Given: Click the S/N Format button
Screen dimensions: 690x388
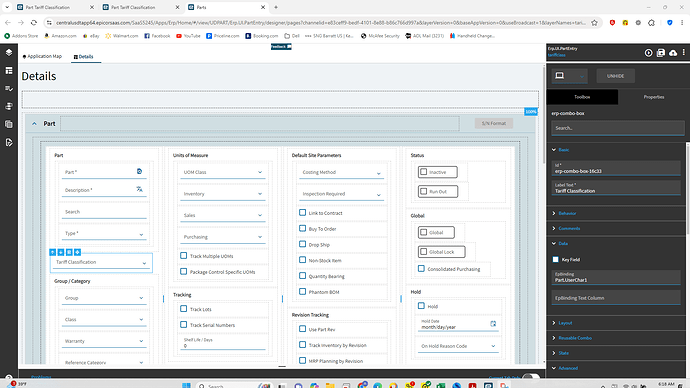Looking at the screenshot, I should pos(494,123).
